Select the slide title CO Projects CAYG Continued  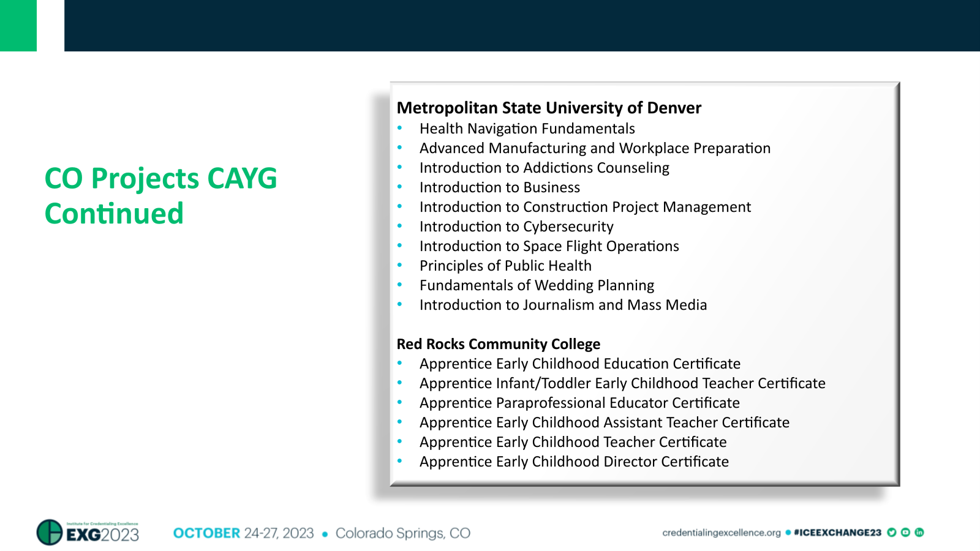pyautogui.click(x=160, y=196)
